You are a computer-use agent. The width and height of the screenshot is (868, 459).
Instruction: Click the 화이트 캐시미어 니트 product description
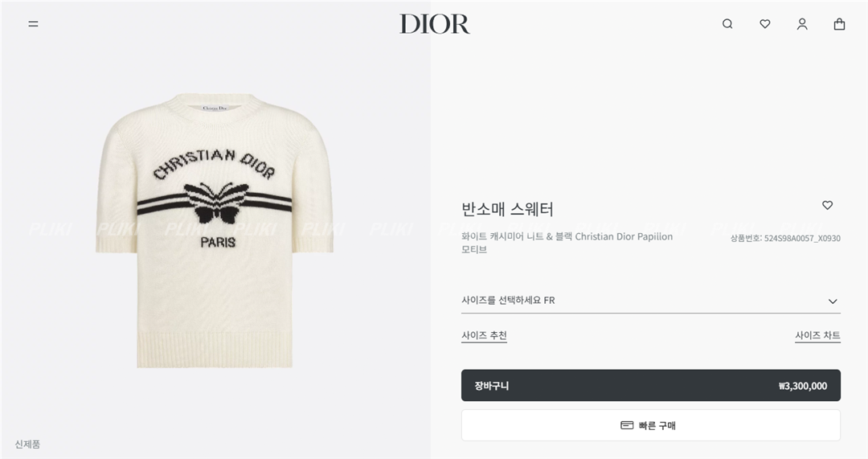567,243
